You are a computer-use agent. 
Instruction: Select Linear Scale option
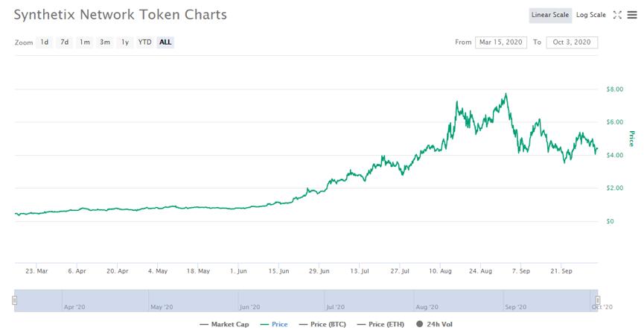(550, 15)
